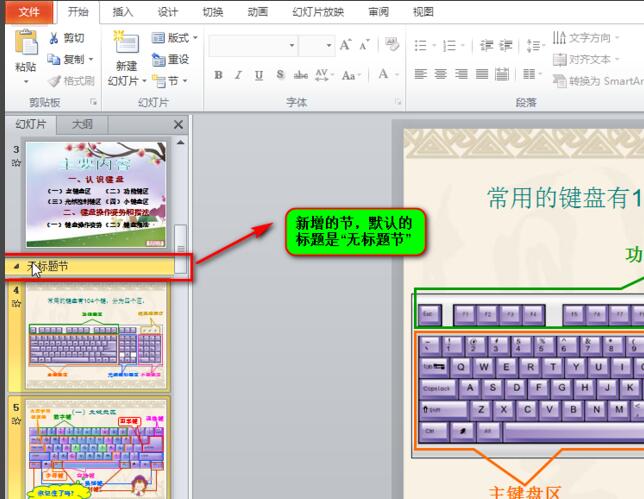Toggle underline formatting

click(x=259, y=75)
